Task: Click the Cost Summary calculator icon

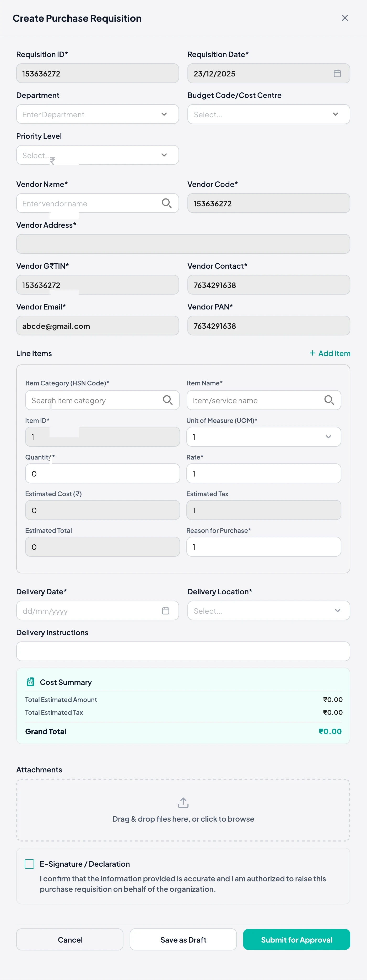Action: [30, 682]
